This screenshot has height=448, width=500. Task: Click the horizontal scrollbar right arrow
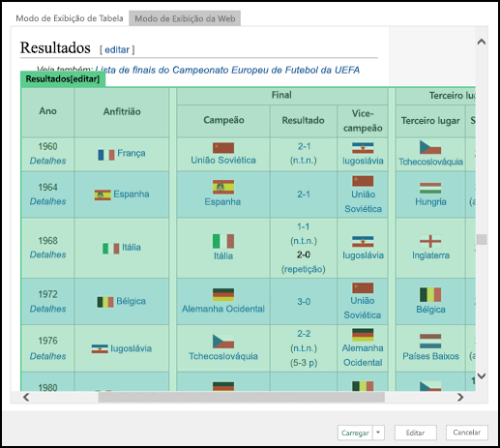point(460,397)
